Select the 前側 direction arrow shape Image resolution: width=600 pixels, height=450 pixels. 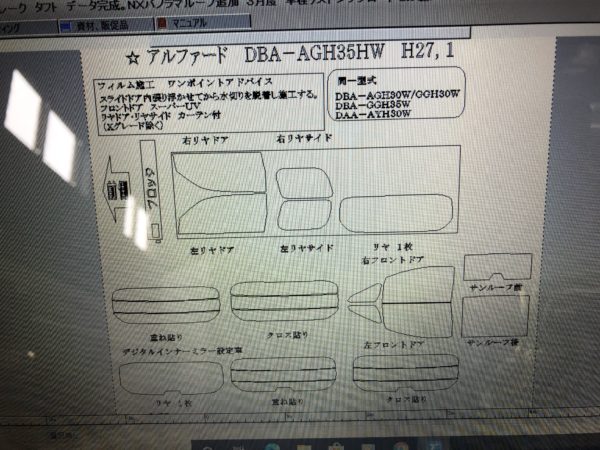(x=117, y=189)
